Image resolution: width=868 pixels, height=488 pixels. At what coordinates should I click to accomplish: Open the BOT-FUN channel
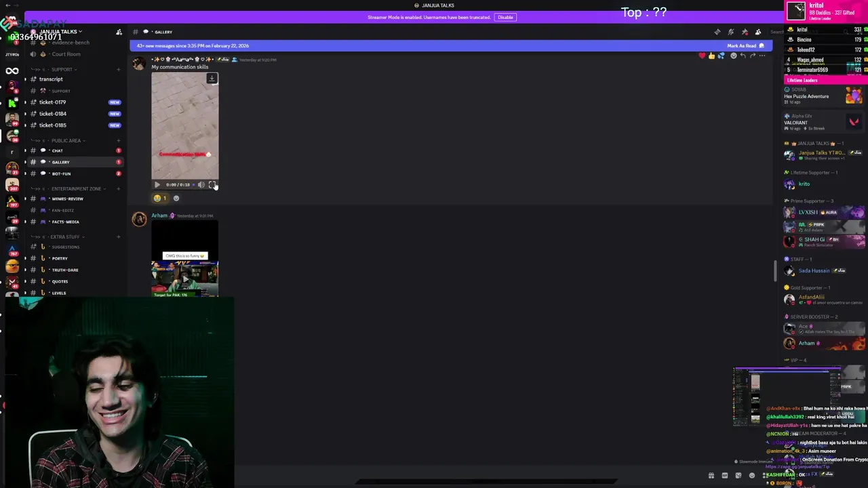coord(76,174)
